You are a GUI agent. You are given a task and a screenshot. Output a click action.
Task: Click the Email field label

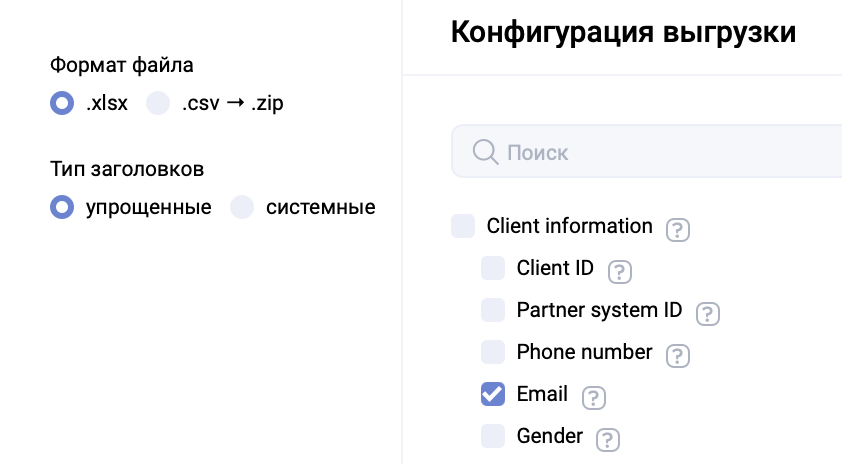tap(542, 394)
